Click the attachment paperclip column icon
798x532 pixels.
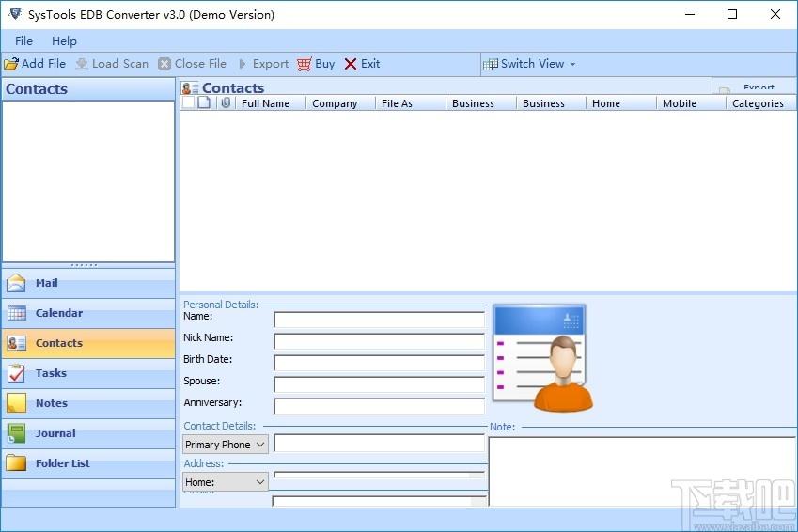point(226,102)
